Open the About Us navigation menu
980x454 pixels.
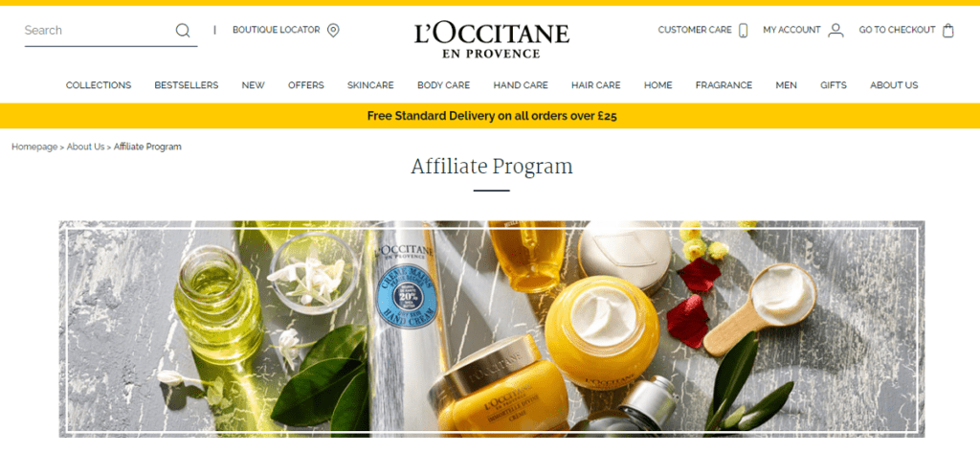click(x=894, y=85)
